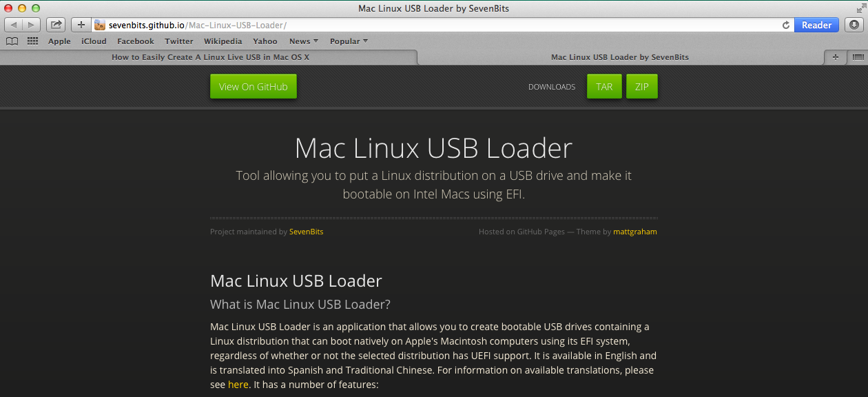Click the View On GitHub button
Image resolution: width=868 pixels, height=397 pixels.
point(253,86)
